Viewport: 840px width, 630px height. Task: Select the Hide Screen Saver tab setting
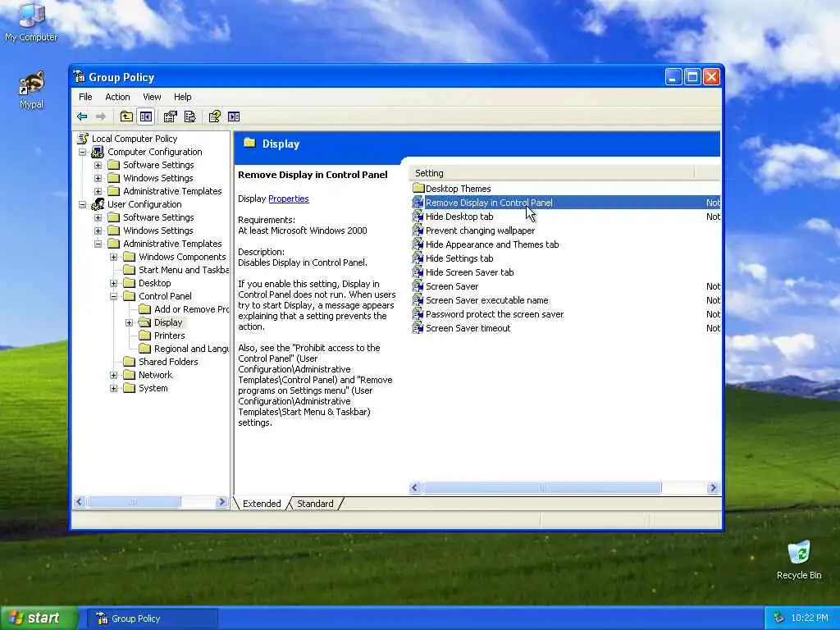pos(469,272)
